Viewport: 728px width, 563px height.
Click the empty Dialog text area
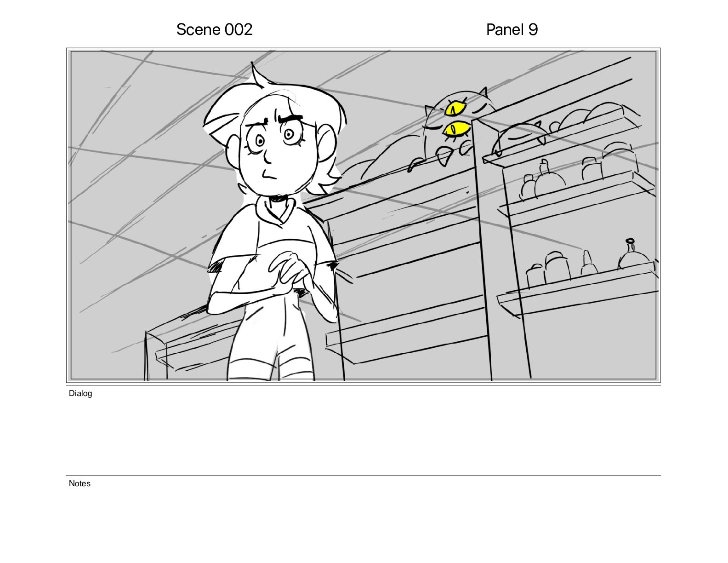click(x=363, y=435)
